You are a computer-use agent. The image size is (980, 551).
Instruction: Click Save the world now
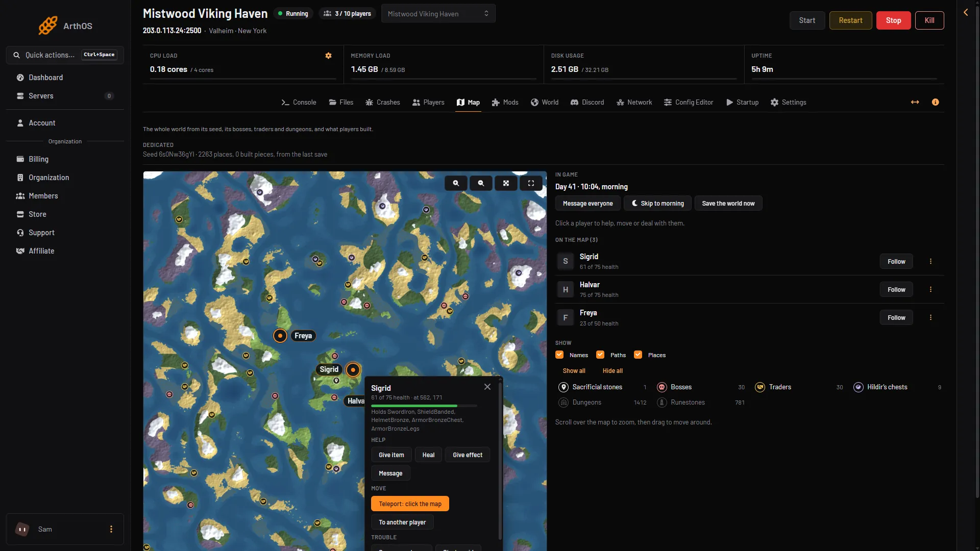click(728, 203)
